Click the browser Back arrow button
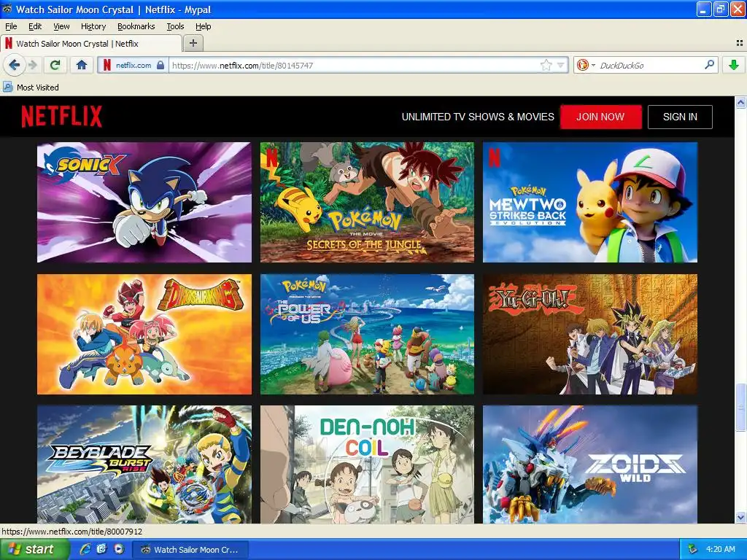The height and width of the screenshot is (560, 747). 14,65
